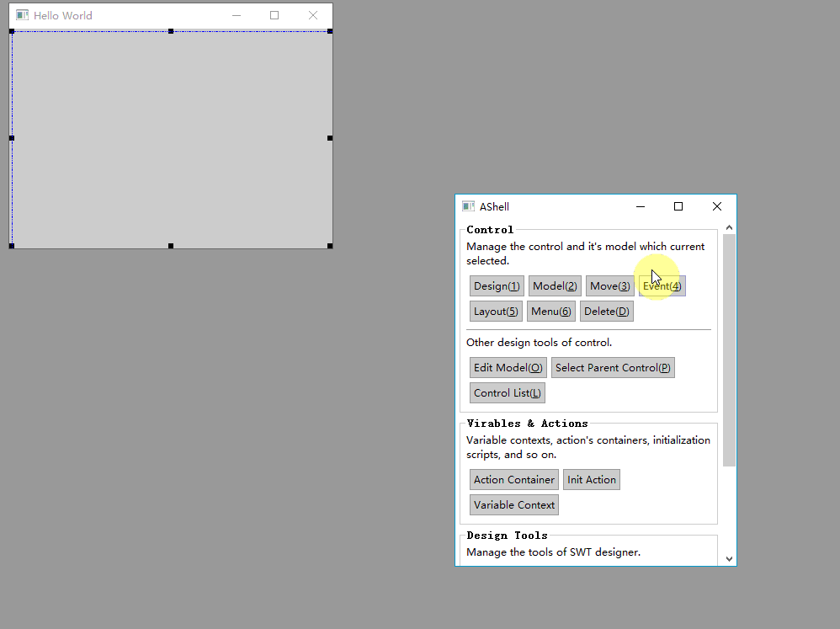Click the AShell scrollbar down arrow
840x629 pixels.
(x=729, y=559)
